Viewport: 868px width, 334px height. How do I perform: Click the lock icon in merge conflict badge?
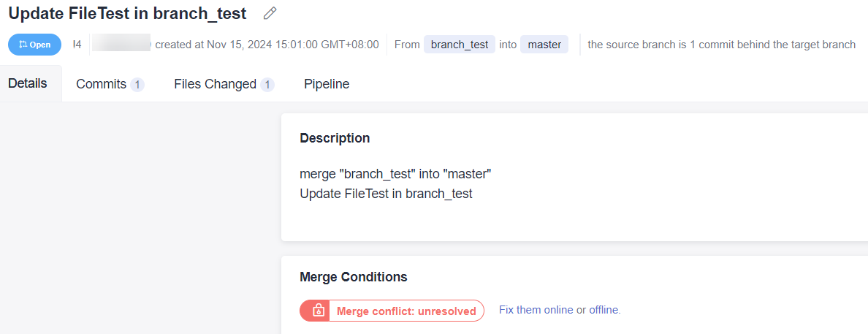click(319, 311)
